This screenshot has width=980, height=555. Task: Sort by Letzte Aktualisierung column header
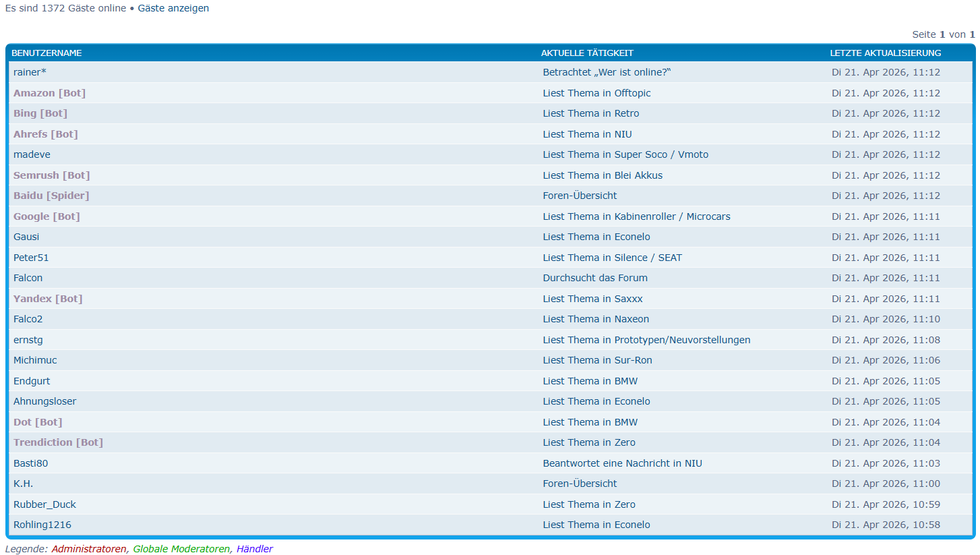(x=885, y=53)
